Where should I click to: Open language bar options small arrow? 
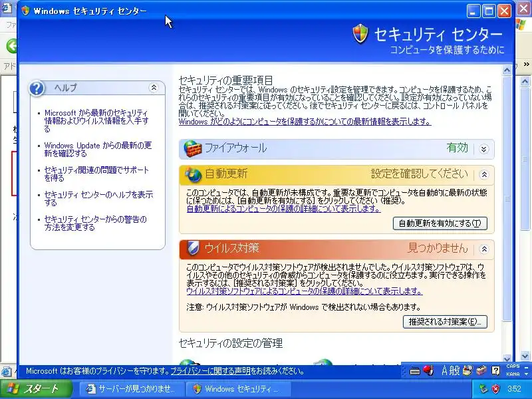[x=526, y=374]
